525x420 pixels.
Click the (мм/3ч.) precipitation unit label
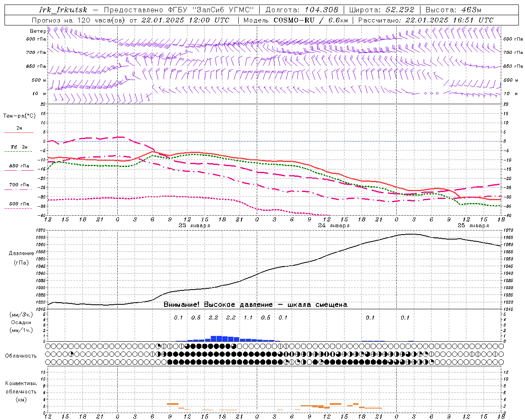point(21,315)
